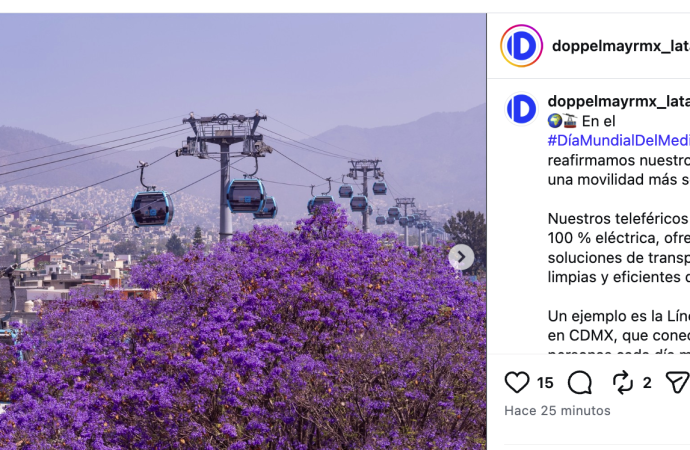This screenshot has width=690, height=450.
Task: Click the cable car jacaranda photo
Action: click(x=243, y=231)
